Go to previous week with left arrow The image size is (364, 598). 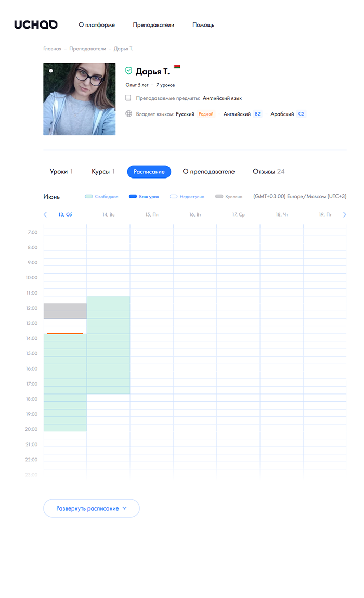click(45, 214)
